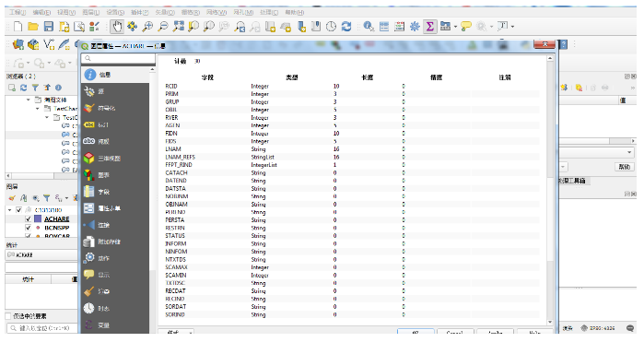Open a project with the folder icon
Screen dimensions: 644x342
pyautogui.click(x=33, y=27)
